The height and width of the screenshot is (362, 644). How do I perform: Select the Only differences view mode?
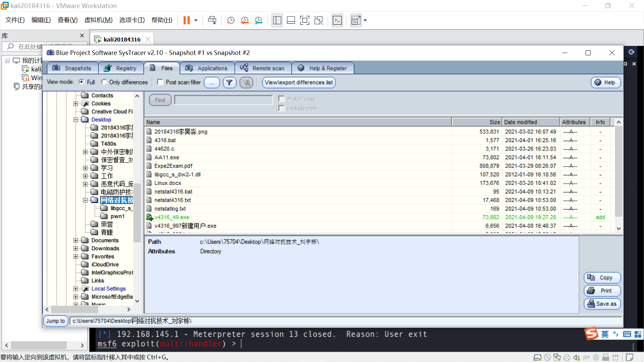coord(104,82)
